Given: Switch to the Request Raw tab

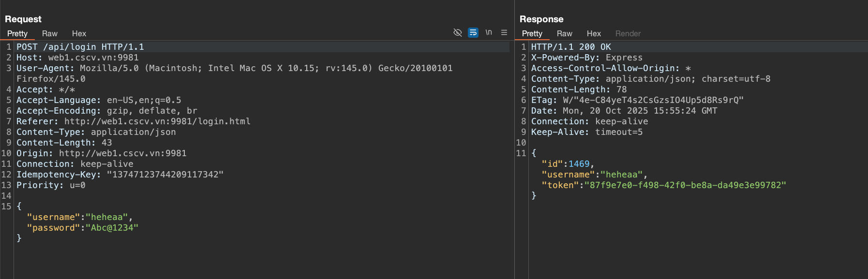Looking at the screenshot, I should click(49, 33).
